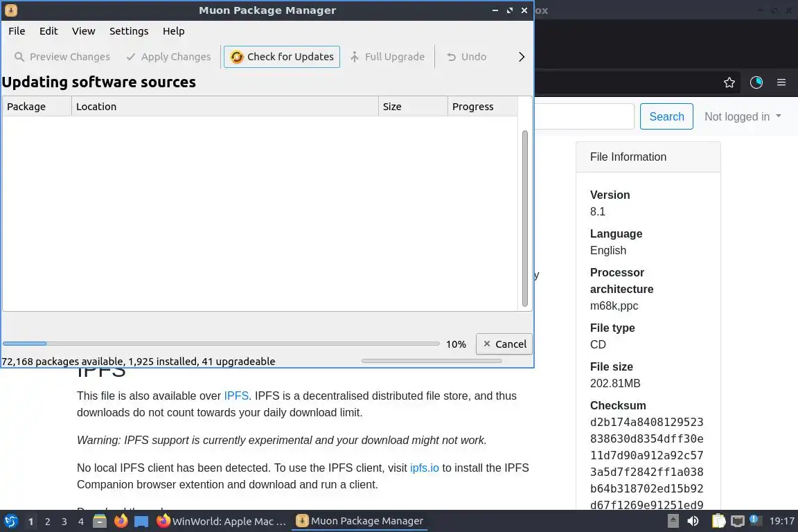Click the File type value CD

(x=598, y=345)
